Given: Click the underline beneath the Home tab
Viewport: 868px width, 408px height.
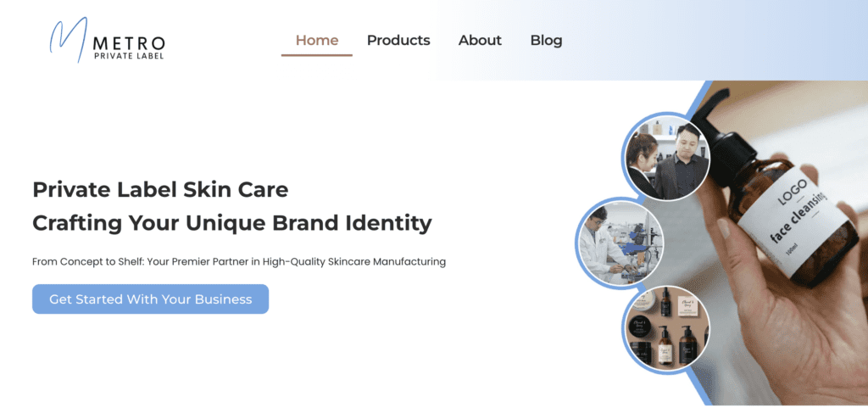Looking at the screenshot, I should [x=317, y=55].
